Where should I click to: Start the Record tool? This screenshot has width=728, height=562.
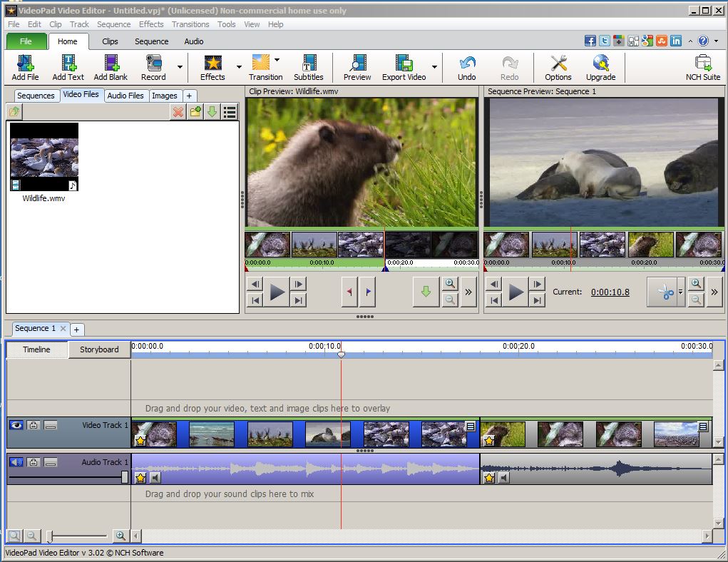(153, 68)
